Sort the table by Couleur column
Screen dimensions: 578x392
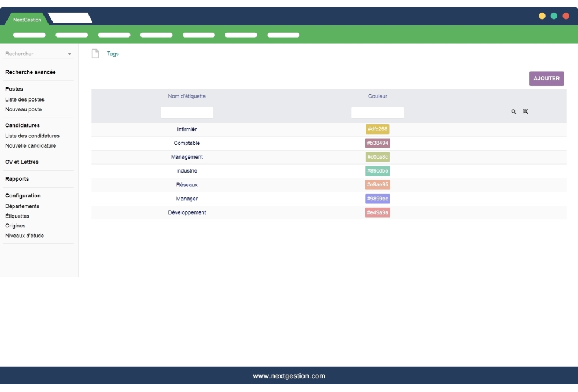(x=379, y=96)
